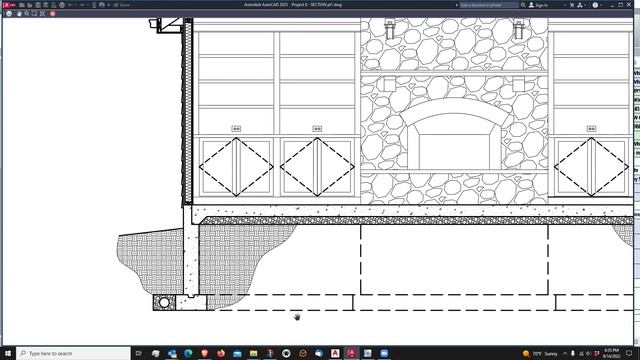Click the Windows taskbar search box
Image resolution: width=640 pixels, height=360 pixels.
[x=73, y=353]
